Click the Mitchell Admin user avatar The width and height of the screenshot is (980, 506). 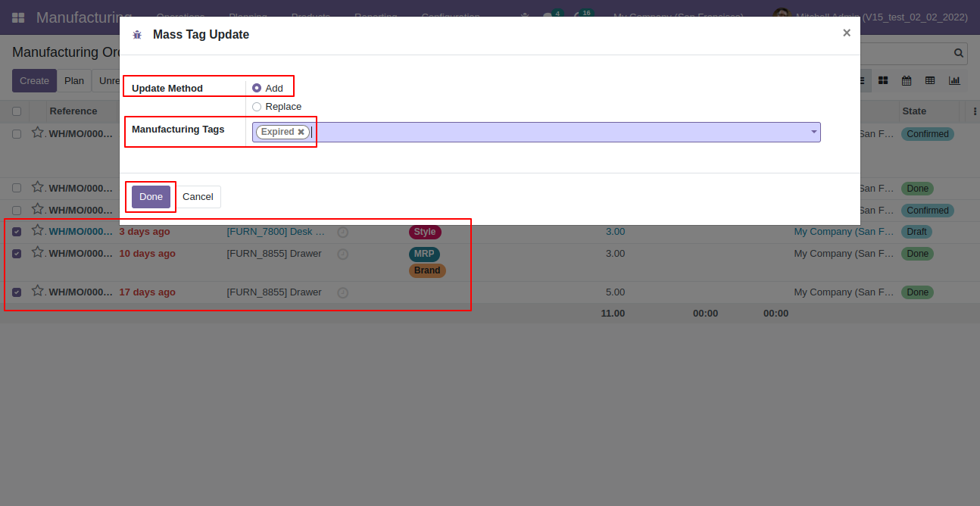[x=781, y=17]
